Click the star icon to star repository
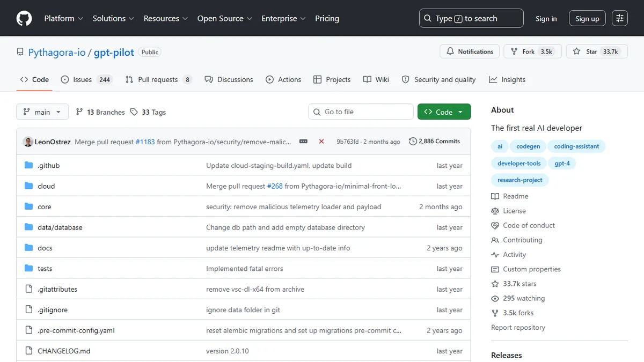The height and width of the screenshot is (362, 644). point(576,51)
